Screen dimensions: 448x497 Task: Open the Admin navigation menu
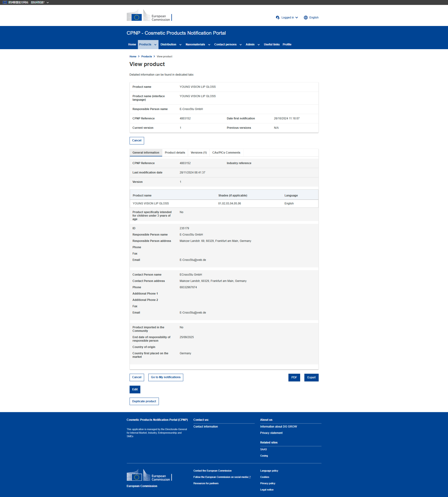(x=250, y=44)
